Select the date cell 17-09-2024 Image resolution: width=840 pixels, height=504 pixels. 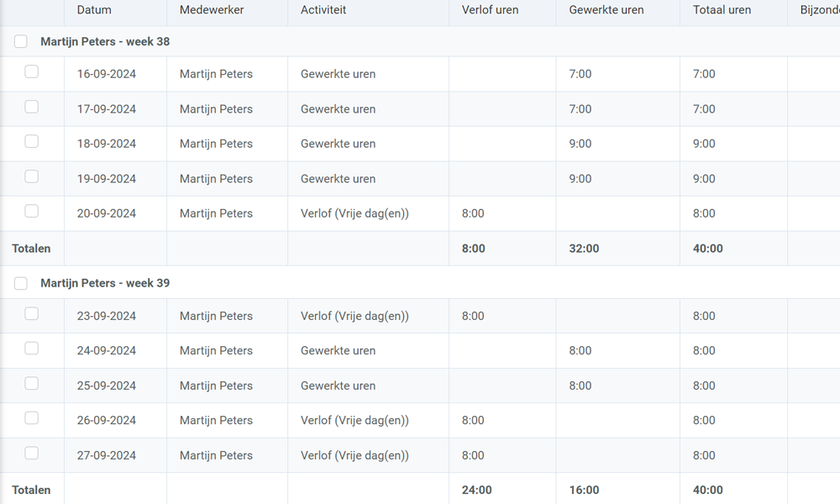click(x=107, y=109)
